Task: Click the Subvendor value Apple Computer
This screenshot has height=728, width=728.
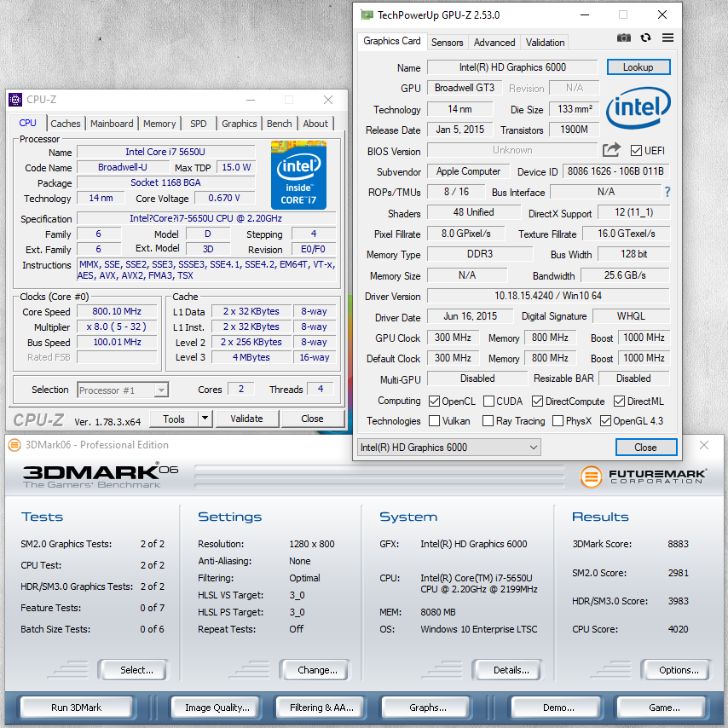Action: (469, 171)
